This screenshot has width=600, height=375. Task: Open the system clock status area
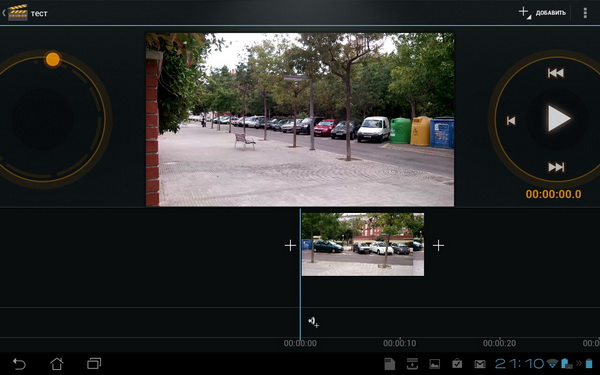pos(520,364)
